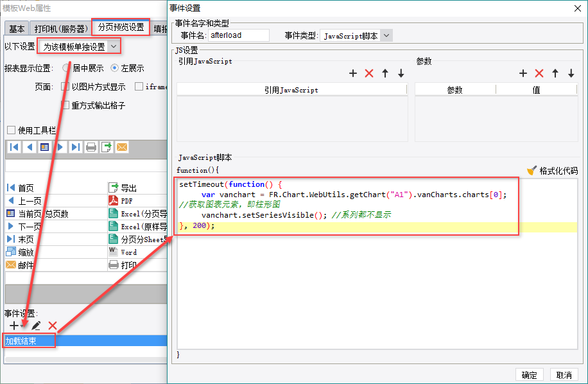Click the current page number toolbar icon
The width and height of the screenshot is (588, 384).
point(45,147)
